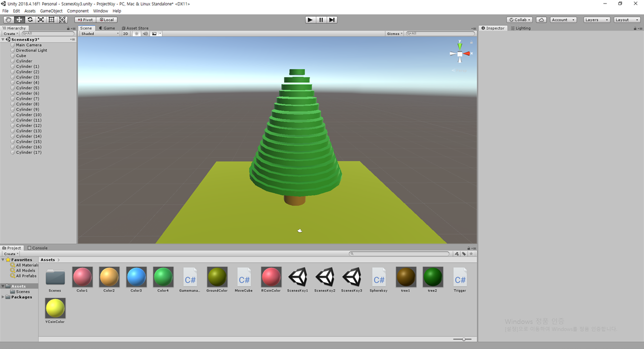Toggle Pivot/Center handle position
This screenshot has height=349, width=644.
click(x=85, y=20)
